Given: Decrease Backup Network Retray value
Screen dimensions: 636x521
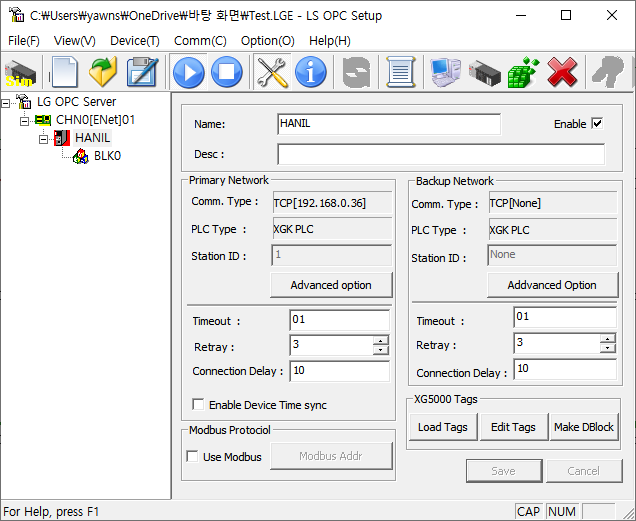Looking at the screenshot, I should (607, 348).
